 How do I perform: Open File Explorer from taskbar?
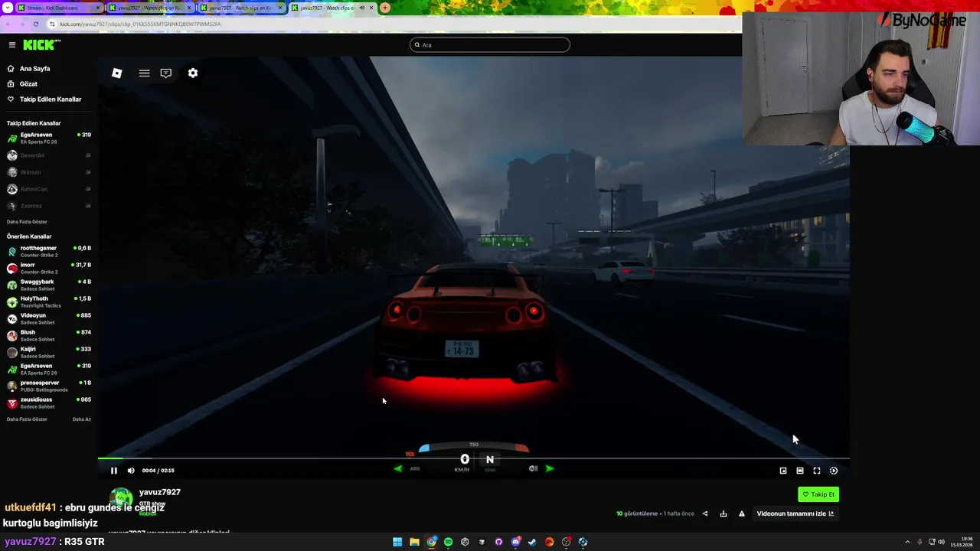[414, 542]
